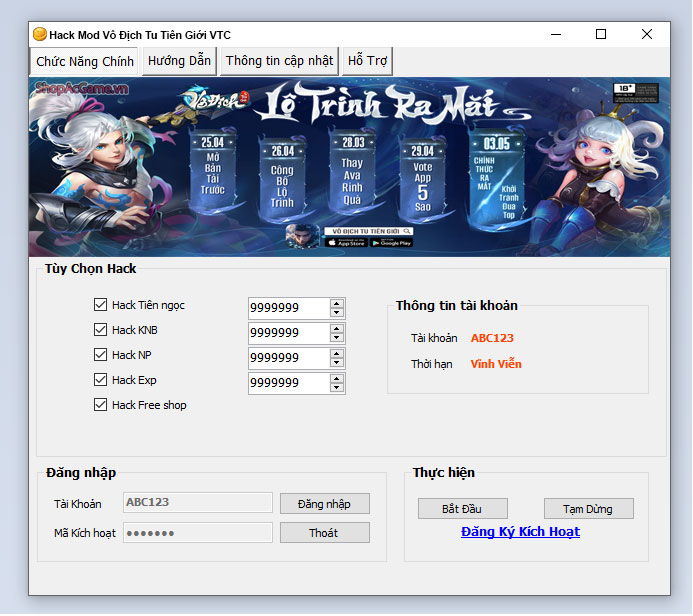Click the 26.04 Công Bố Lộ Trình pillar
The width and height of the screenshot is (693, 616).
282,179
